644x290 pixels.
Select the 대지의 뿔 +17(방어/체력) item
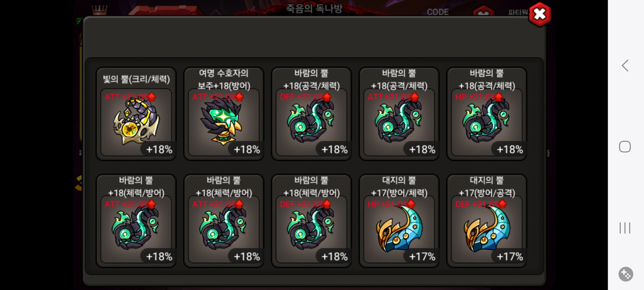(399, 221)
